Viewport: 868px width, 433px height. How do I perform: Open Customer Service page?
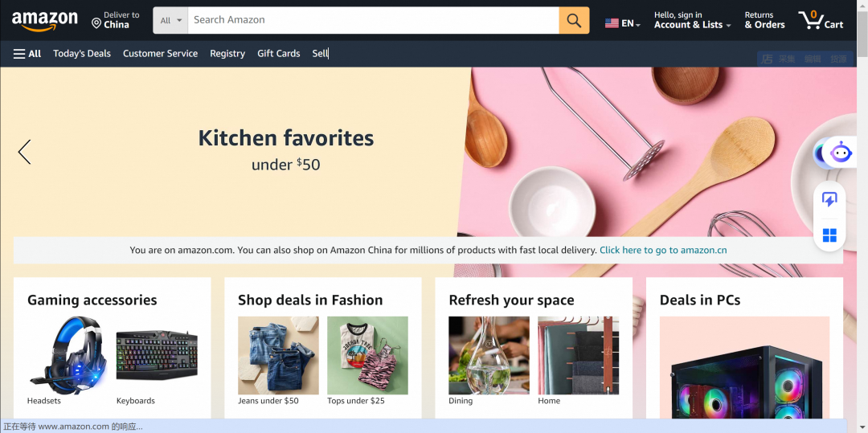160,54
